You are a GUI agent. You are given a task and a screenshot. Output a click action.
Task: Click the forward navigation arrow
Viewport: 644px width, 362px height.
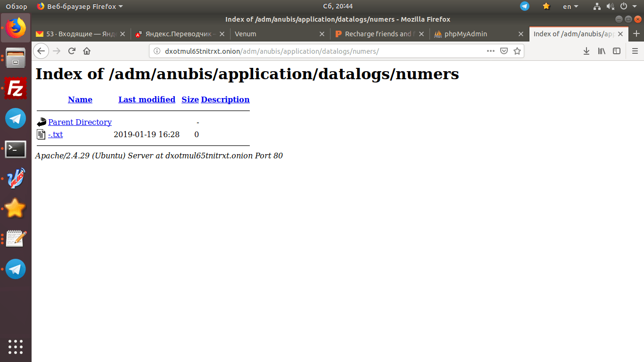tap(57, 51)
